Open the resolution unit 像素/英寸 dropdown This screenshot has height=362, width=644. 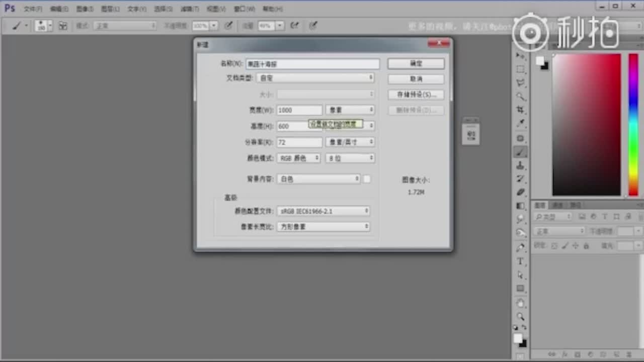click(x=350, y=142)
